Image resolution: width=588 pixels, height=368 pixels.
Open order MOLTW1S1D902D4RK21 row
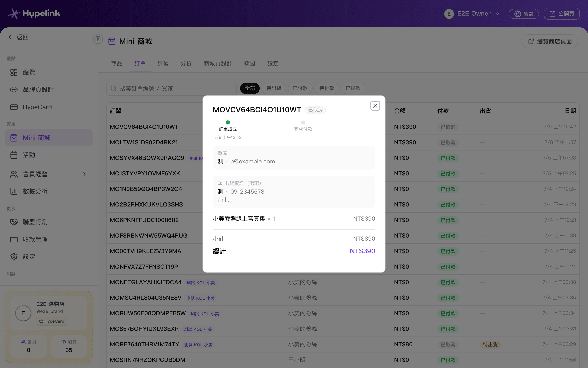point(343,142)
